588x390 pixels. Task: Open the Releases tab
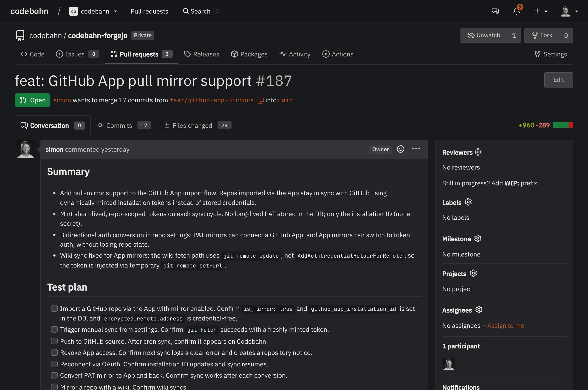201,54
